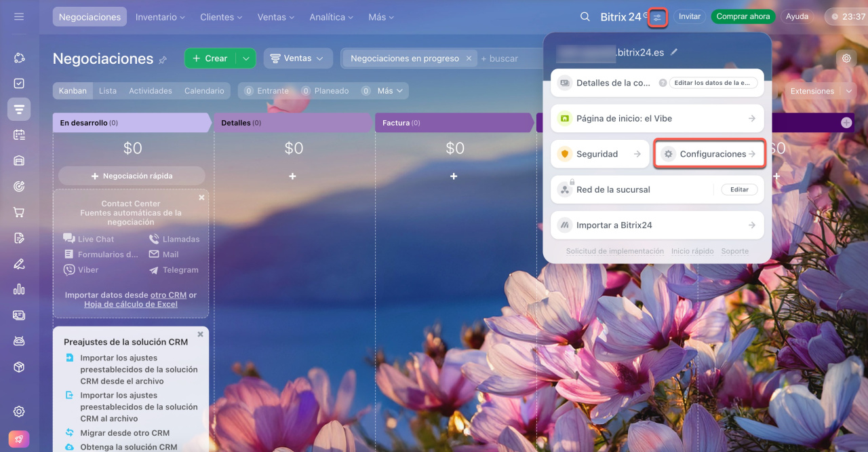Close the Contact Center panel
This screenshot has height=452, width=868.
coord(201,197)
